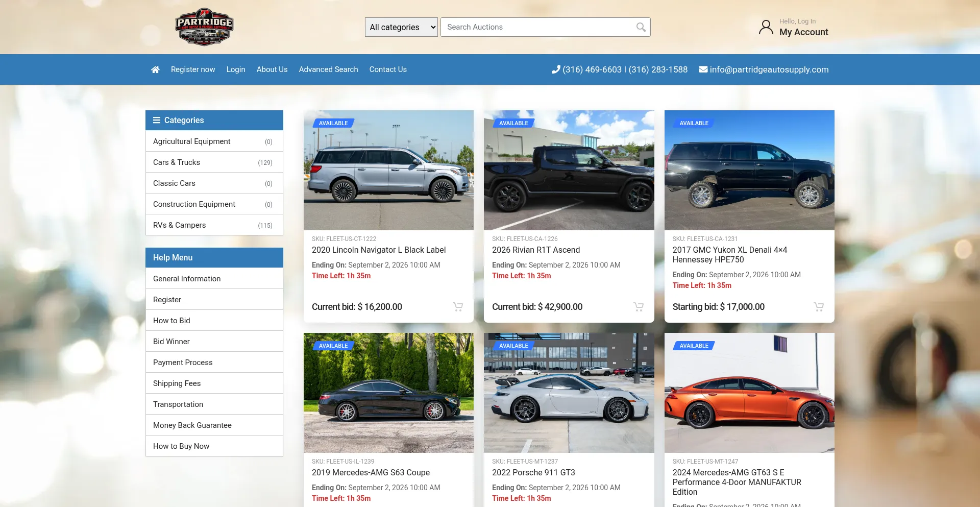
Task: Click the Categories hamburger icon
Action: pos(157,120)
